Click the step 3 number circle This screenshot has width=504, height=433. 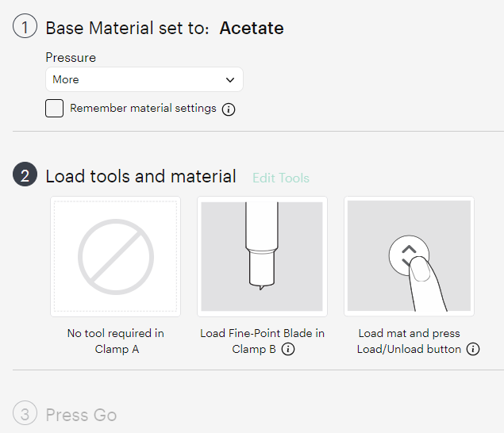pyautogui.click(x=25, y=414)
